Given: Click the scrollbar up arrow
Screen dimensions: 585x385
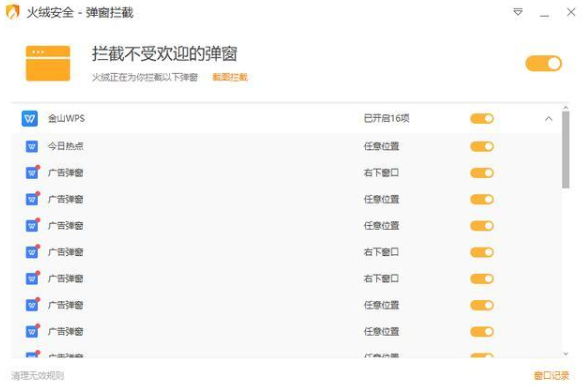Looking at the screenshot, I should 566,107.
